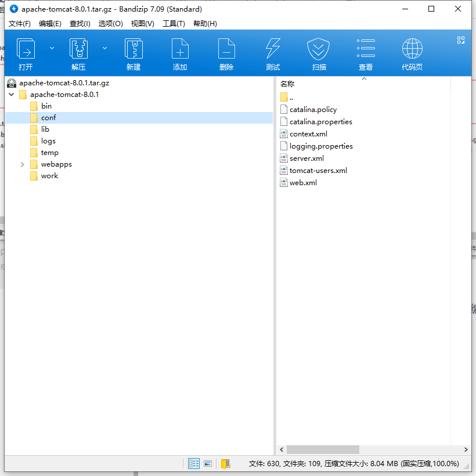The image size is (476, 476).
Task: Maximize the Bandizip window
Action: click(x=431, y=9)
